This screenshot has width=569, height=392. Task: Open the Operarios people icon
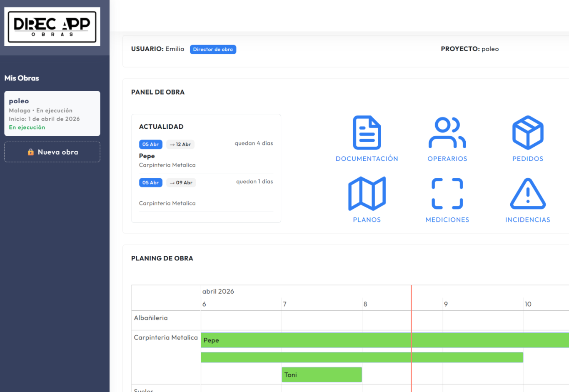[447, 133]
